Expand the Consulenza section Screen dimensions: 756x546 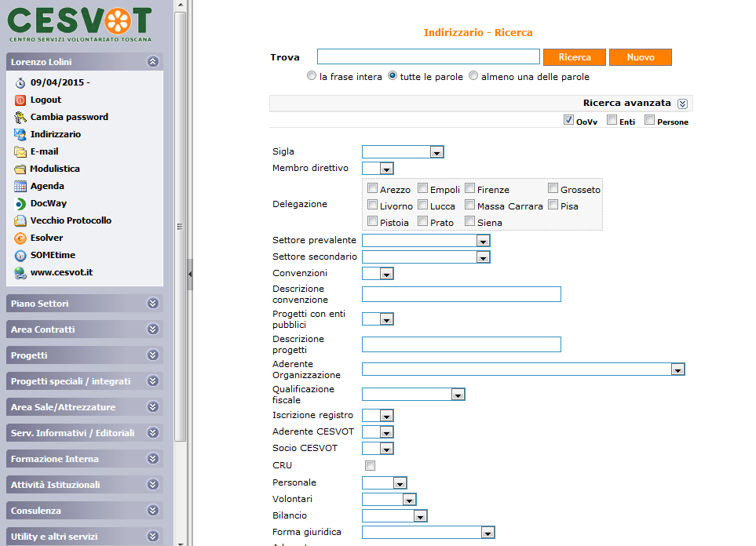(153, 511)
